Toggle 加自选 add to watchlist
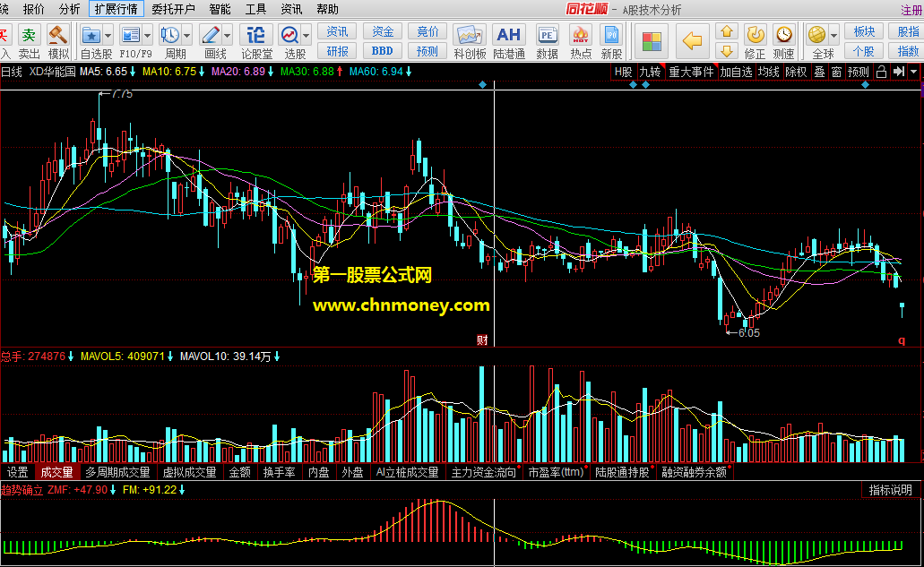924x567 pixels. (736, 72)
